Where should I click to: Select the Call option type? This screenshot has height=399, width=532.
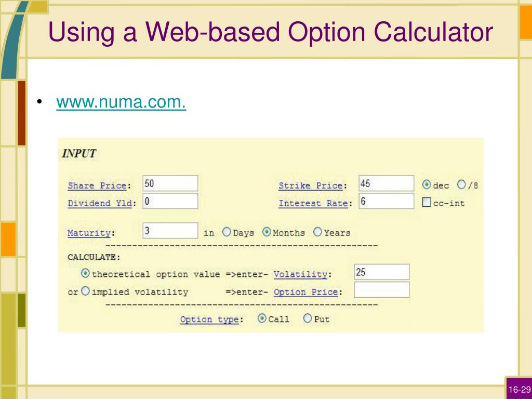point(262,318)
